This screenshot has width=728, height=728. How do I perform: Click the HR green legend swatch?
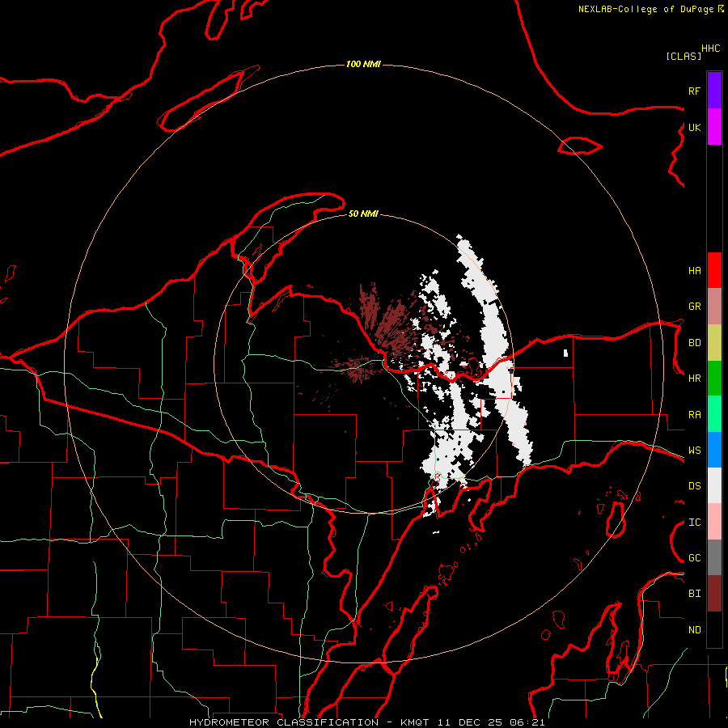click(x=714, y=379)
